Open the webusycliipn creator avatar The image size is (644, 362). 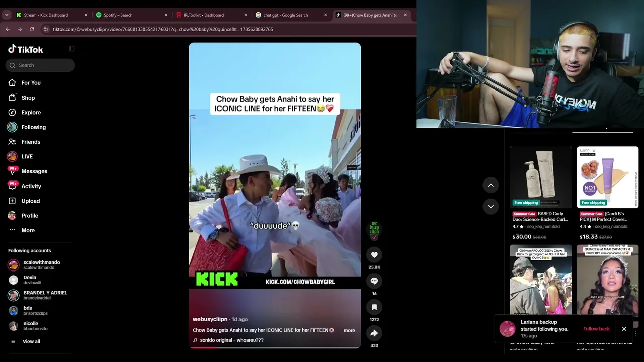pos(374,229)
